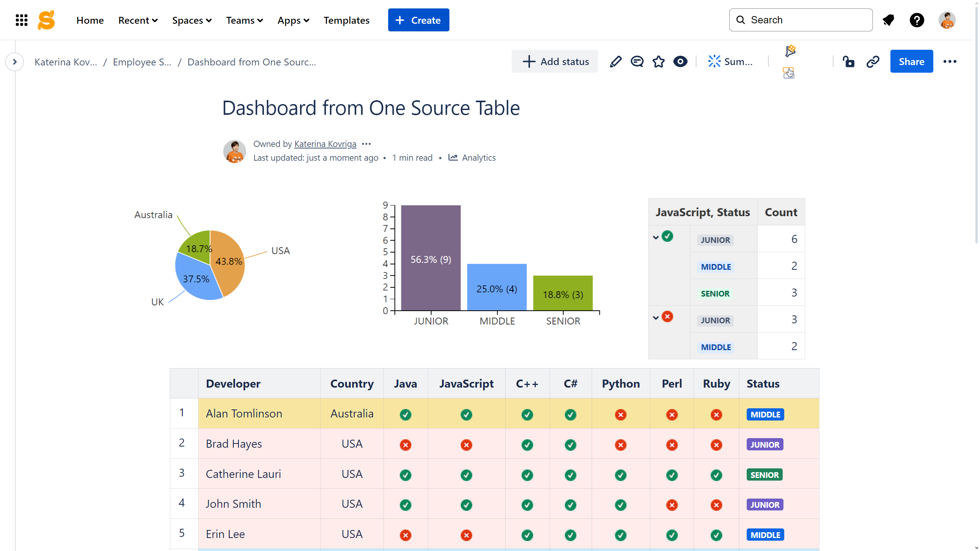
Task: Collapse the red cross JavaScript group
Action: pos(656,318)
